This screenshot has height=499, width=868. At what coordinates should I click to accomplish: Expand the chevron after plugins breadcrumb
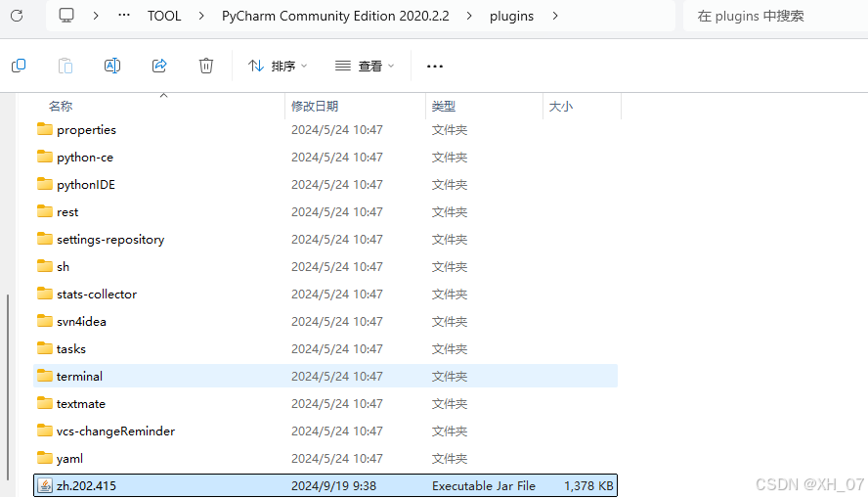(x=554, y=16)
